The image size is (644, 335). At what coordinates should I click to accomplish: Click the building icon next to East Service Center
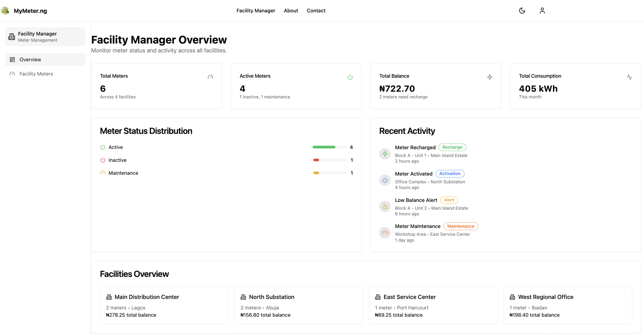[x=378, y=297]
